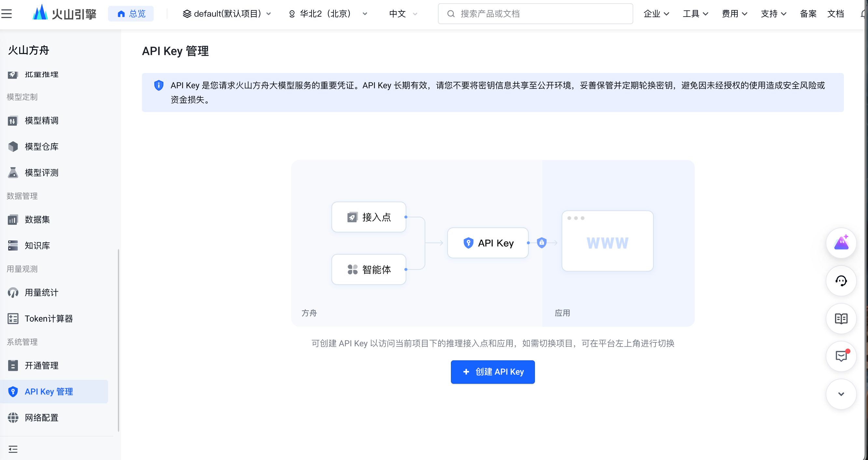Click the 火山方舟 sidebar title
The height and width of the screenshot is (460, 868).
pyautogui.click(x=29, y=50)
